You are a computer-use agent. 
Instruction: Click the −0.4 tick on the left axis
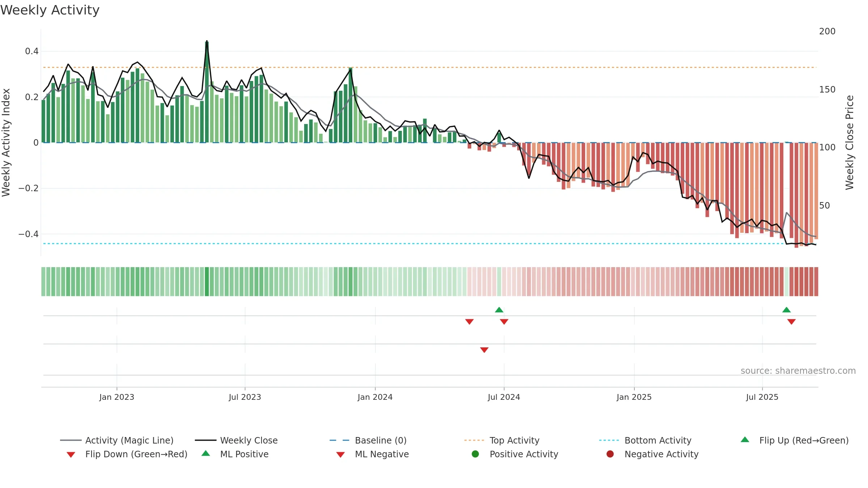click(x=29, y=234)
